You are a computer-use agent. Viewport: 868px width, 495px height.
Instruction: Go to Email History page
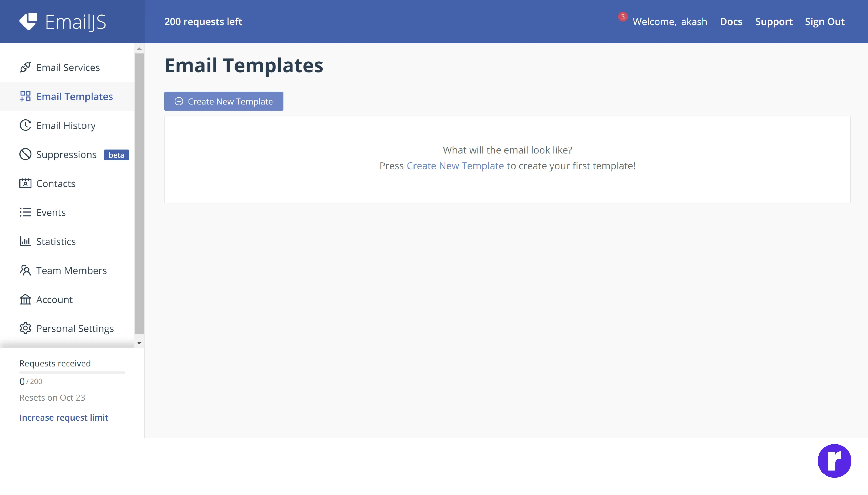pos(67,125)
